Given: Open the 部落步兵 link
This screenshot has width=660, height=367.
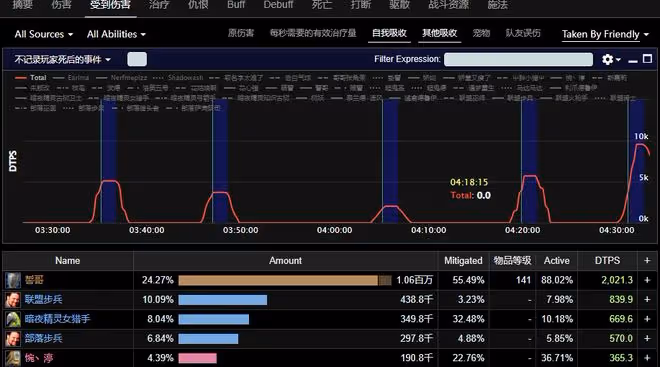Looking at the screenshot, I should tap(43, 338).
